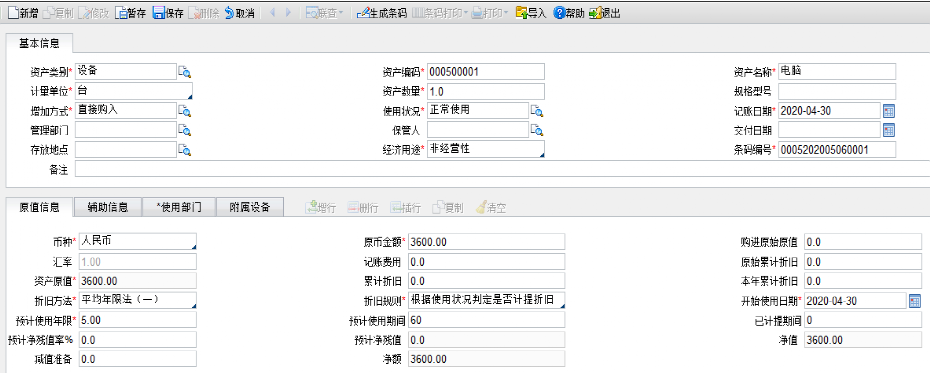Open the 打印 dropdown button

click(x=490, y=13)
